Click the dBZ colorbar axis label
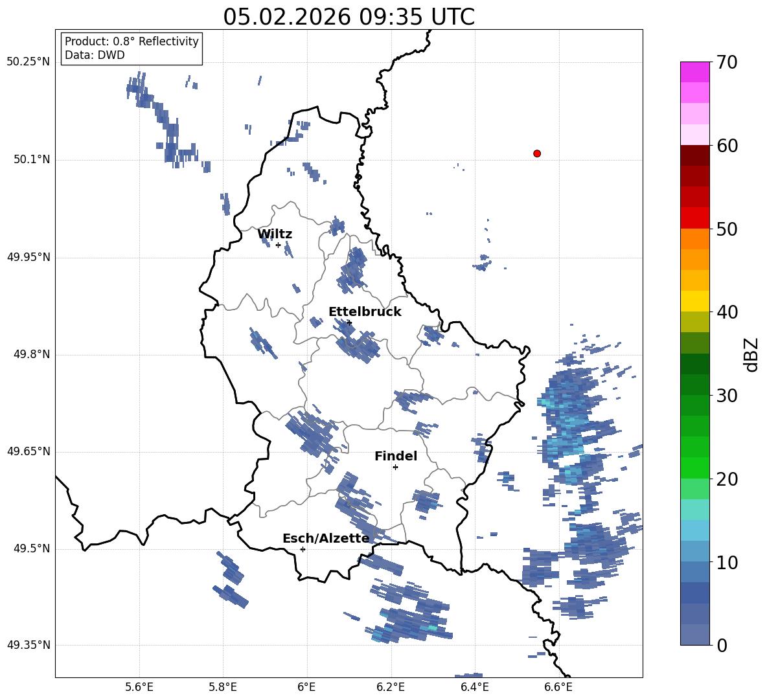The width and height of the screenshot is (767, 700). (x=752, y=354)
